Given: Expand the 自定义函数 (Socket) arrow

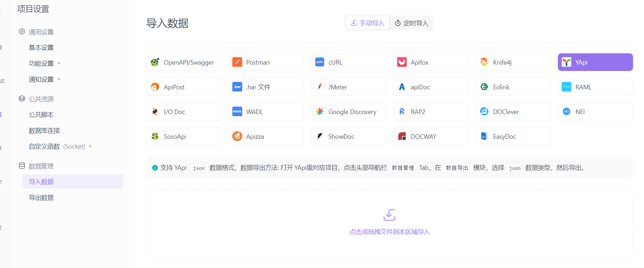Looking at the screenshot, I should click(x=90, y=146).
